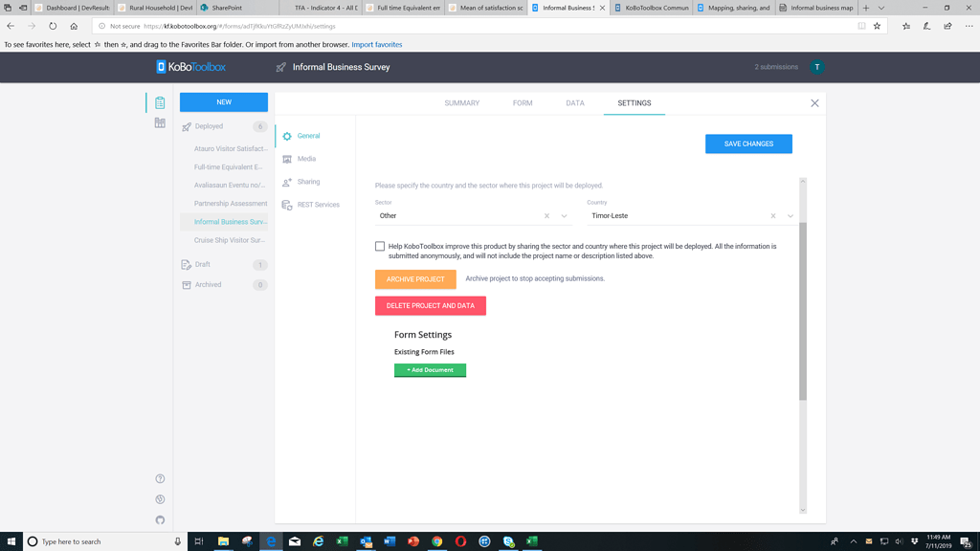Click the Sharing person icon in settings nav

coord(287,182)
